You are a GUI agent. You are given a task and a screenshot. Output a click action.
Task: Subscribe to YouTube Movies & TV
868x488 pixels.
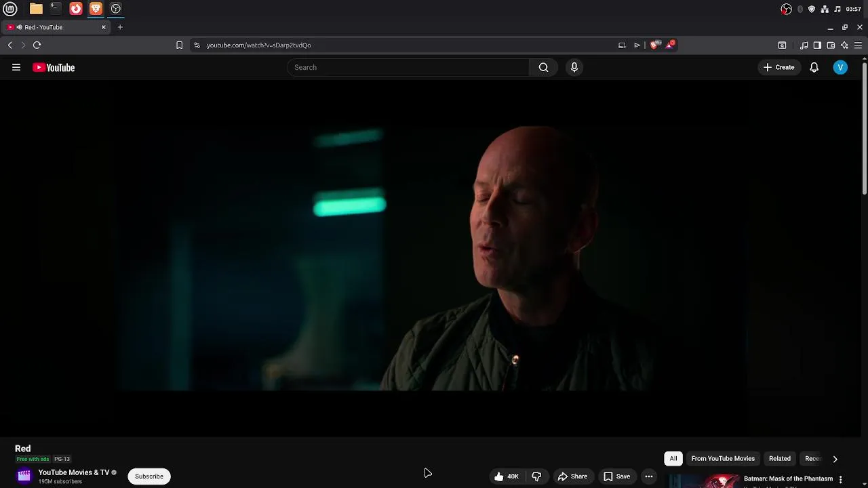pyautogui.click(x=149, y=476)
